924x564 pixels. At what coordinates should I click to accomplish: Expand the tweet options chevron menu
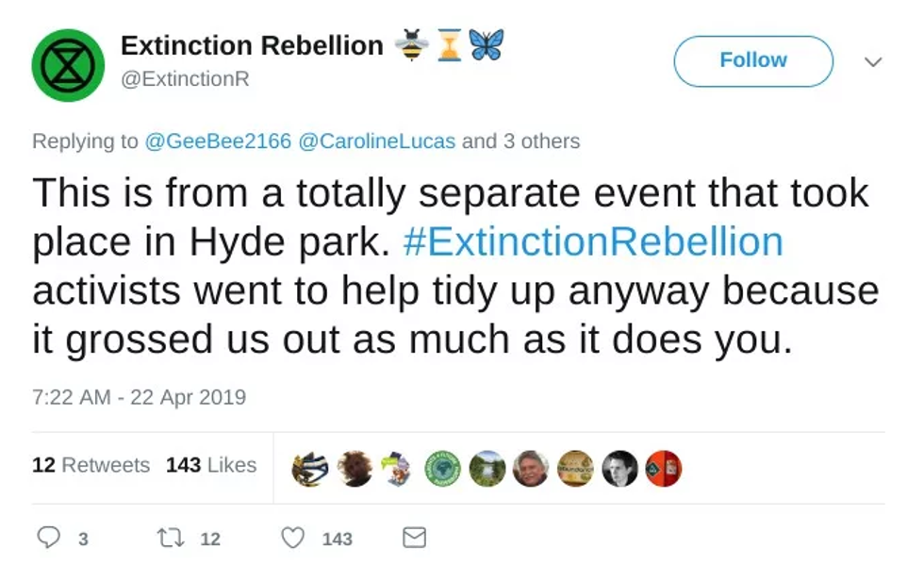[x=873, y=61]
